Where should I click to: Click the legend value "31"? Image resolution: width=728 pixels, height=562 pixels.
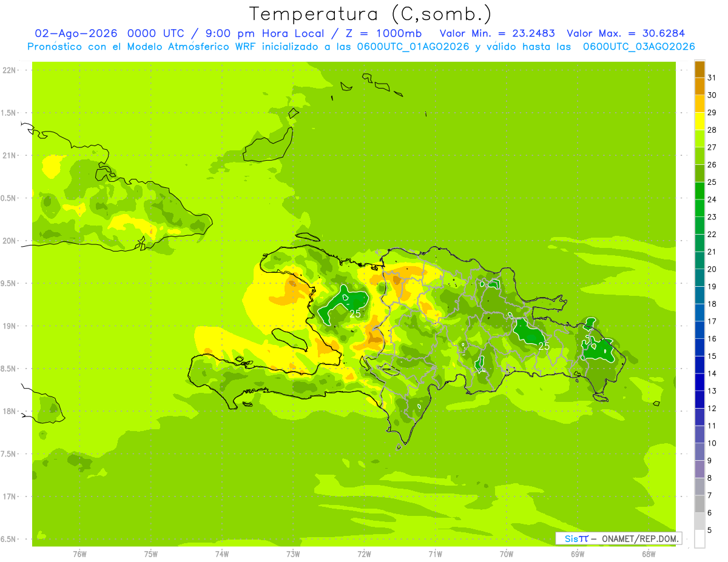[x=712, y=78]
